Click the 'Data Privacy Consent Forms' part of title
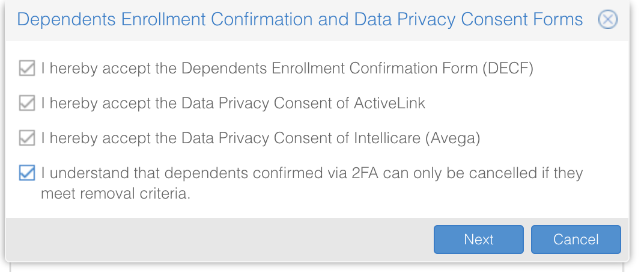644x272 pixels. (x=469, y=20)
